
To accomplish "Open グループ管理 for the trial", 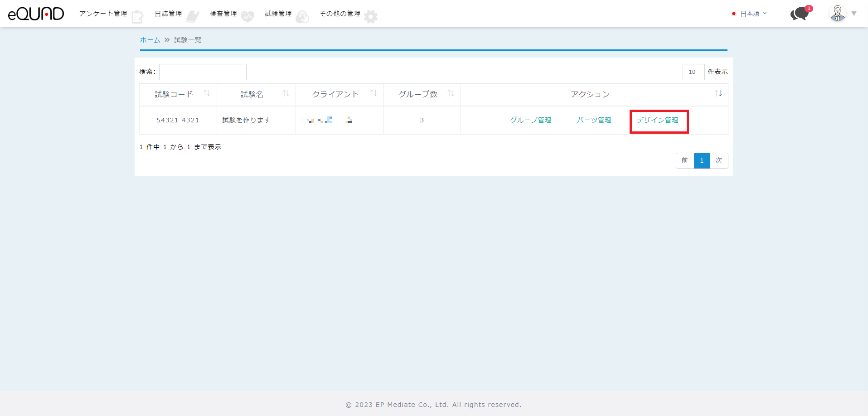I will 531,120.
